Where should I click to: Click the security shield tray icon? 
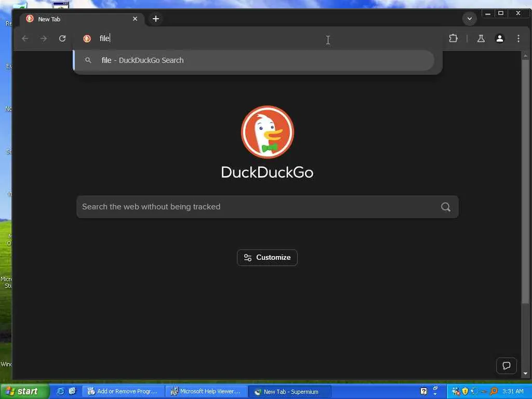point(465,391)
